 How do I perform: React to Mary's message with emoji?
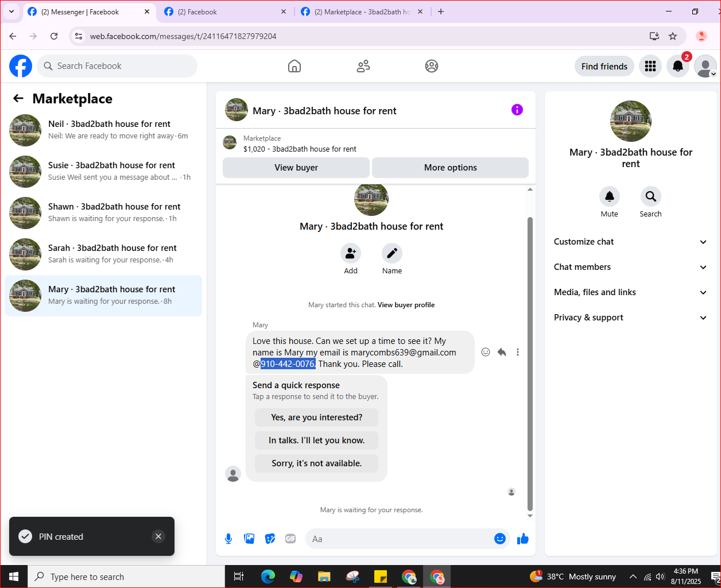tap(486, 352)
